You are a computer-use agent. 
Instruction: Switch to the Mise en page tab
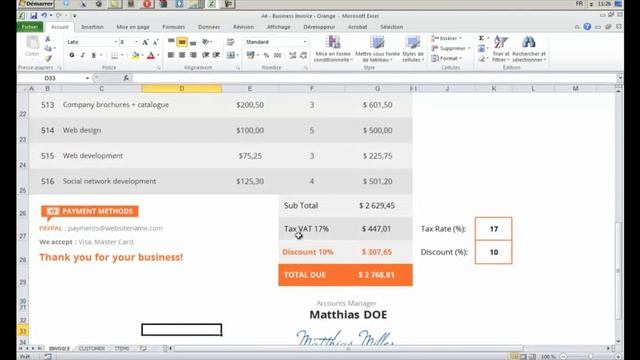(133, 27)
